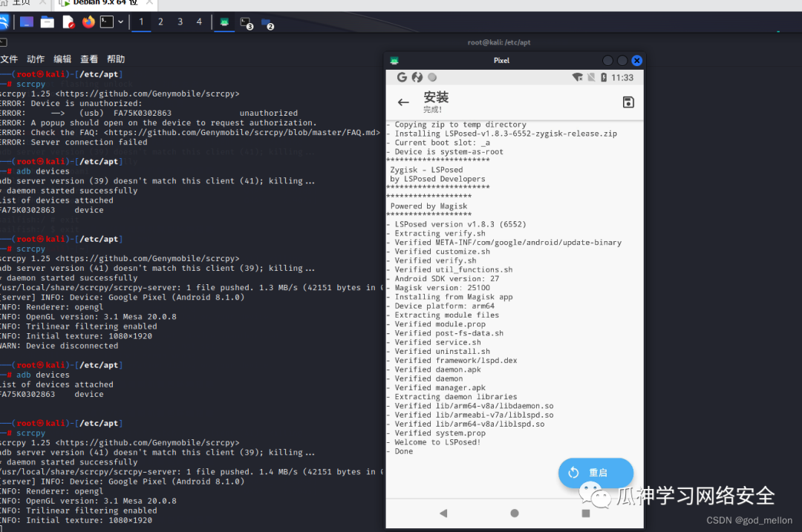Image resolution: width=802 pixels, height=532 pixels.
Task: Open the terminal emulator panel launcher
Action: point(107,22)
